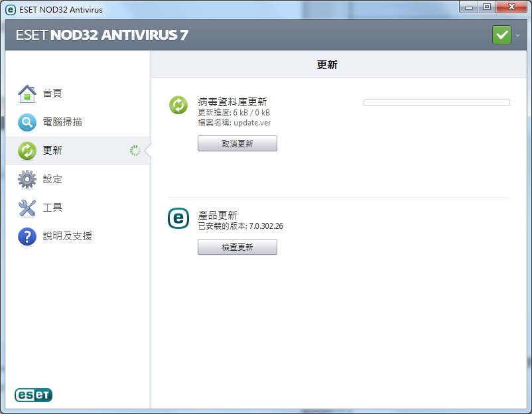532x414 pixels.
Task: Click the wrench tools icon for 工具
Action: pos(27,208)
